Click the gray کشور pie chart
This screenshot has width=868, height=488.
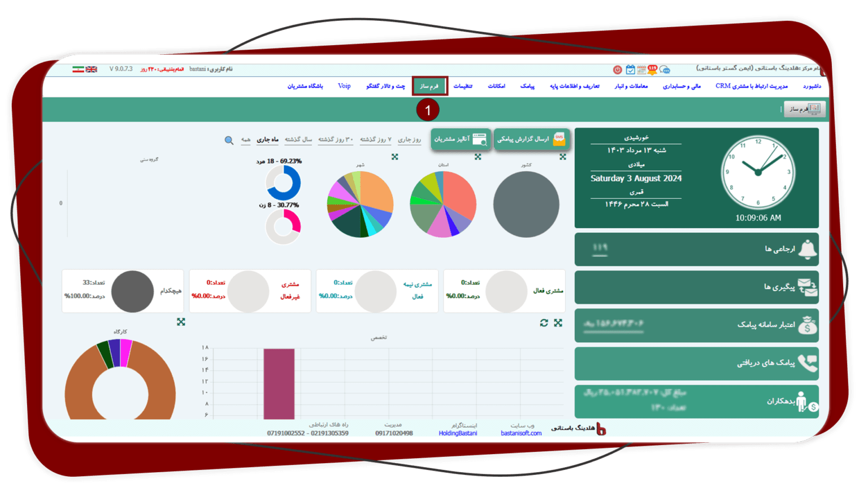[526, 204]
